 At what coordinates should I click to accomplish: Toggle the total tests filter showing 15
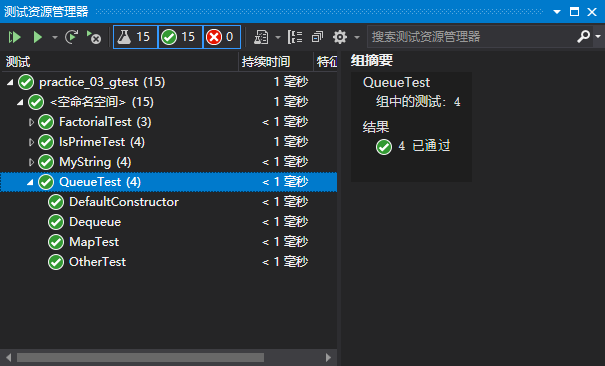point(135,37)
